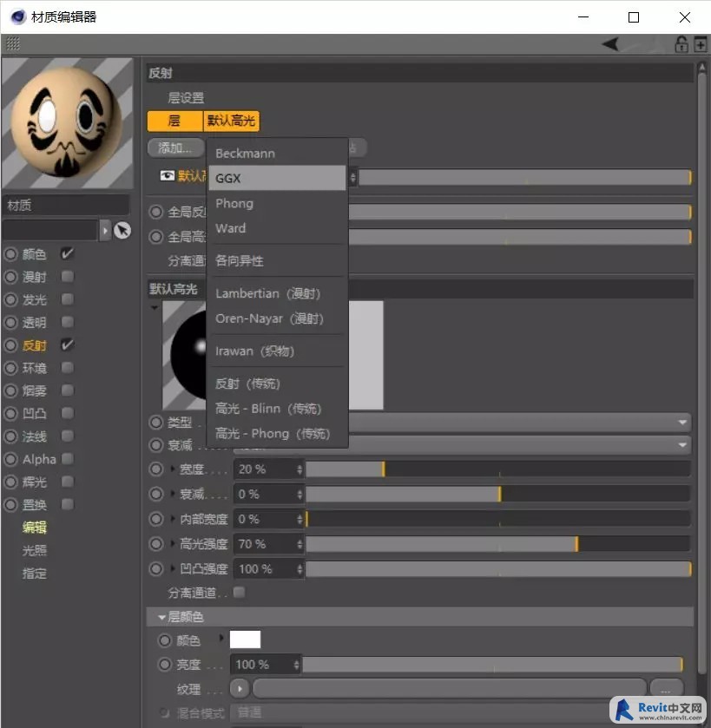This screenshot has width=711, height=728.
Task: Click the 置换 channel animation dot
Action: (x=10, y=504)
